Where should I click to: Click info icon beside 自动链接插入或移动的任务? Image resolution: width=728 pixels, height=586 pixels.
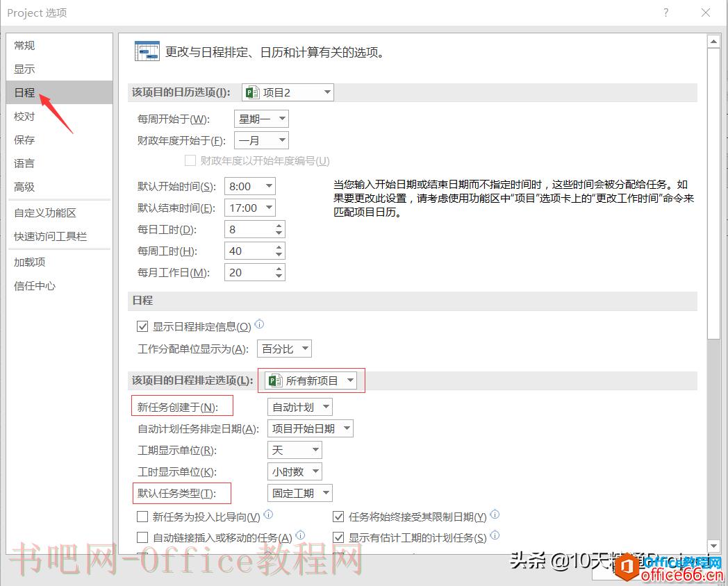[300, 535]
